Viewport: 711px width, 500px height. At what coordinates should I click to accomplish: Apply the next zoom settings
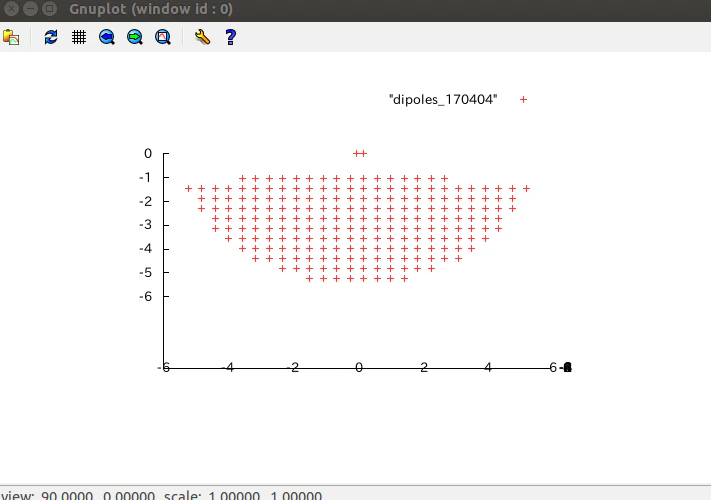(x=135, y=37)
